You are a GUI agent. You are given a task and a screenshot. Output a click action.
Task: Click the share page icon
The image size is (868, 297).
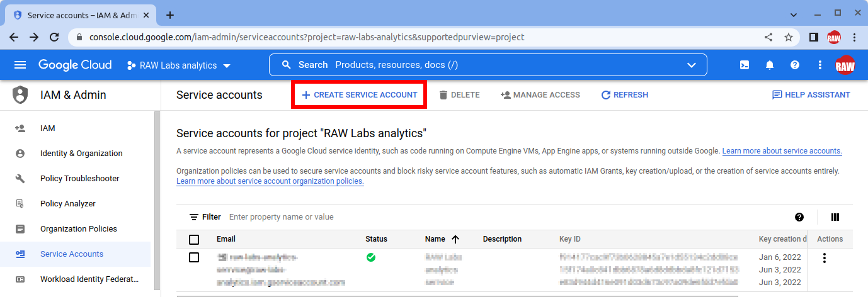(x=768, y=37)
